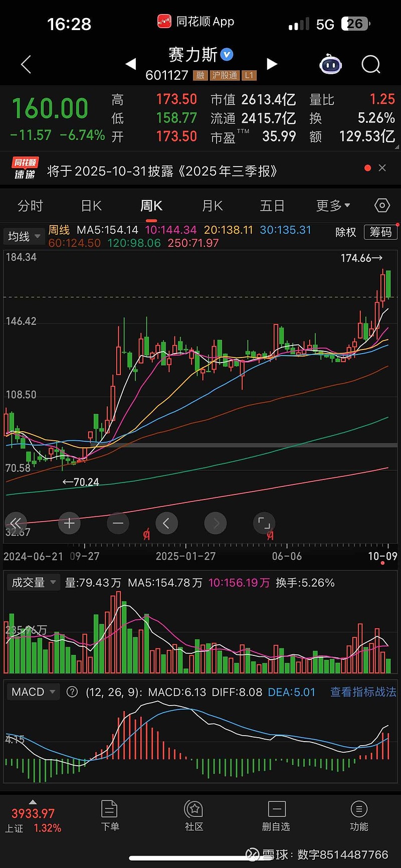This screenshot has width=401, height=868.
Task: Open the 更多 periods dropdown
Action: (333, 206)
